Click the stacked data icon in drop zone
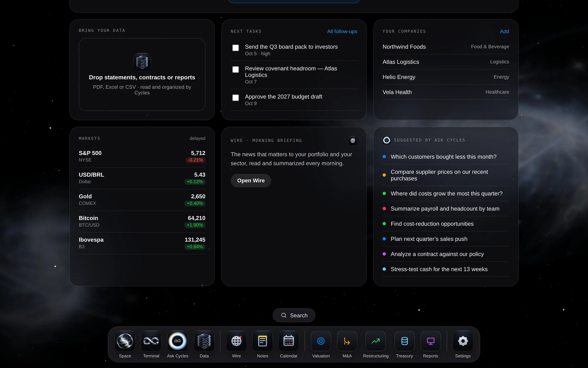 [142, 62]
